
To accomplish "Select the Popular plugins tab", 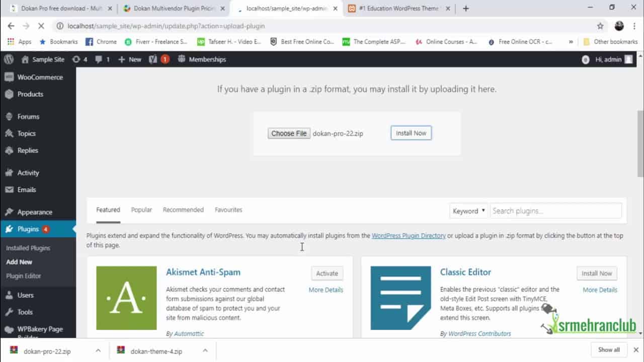I will click(141, 210).
